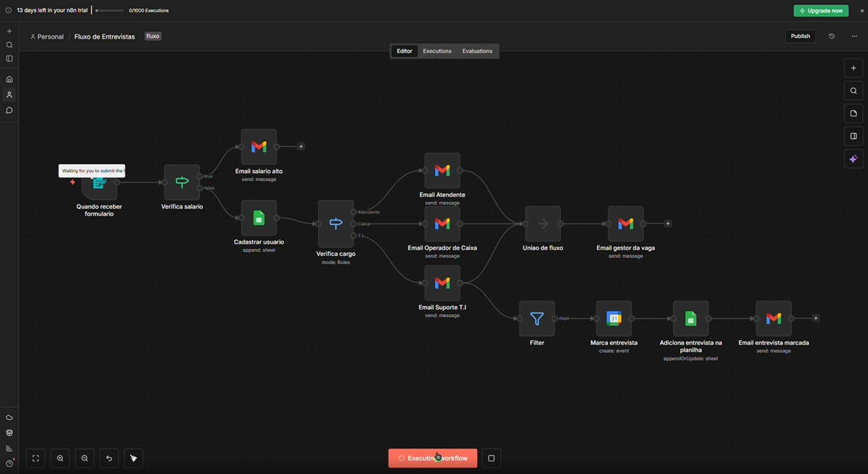
Task: Tidy up the workflow nodes
Action: tap(134, 458)
